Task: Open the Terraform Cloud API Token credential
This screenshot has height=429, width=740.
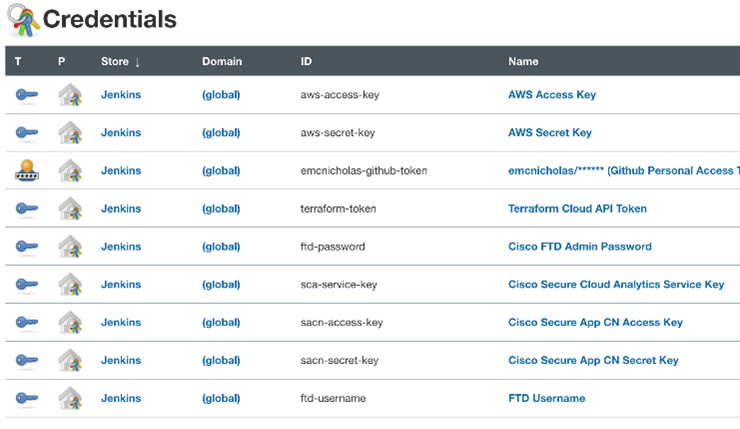Action: point(577,209)
